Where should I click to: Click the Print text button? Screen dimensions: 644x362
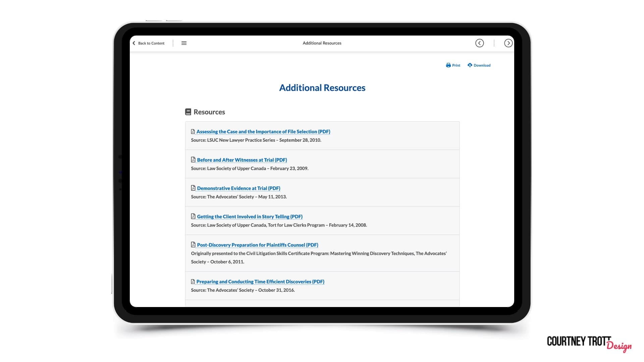click(x=456, y=65)
